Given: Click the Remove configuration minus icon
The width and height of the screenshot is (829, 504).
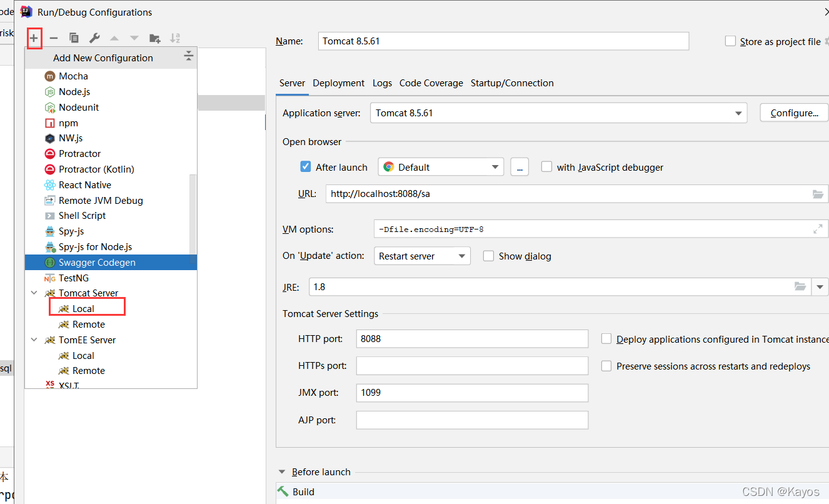Looking at the screenshot, I should (54, 38).
